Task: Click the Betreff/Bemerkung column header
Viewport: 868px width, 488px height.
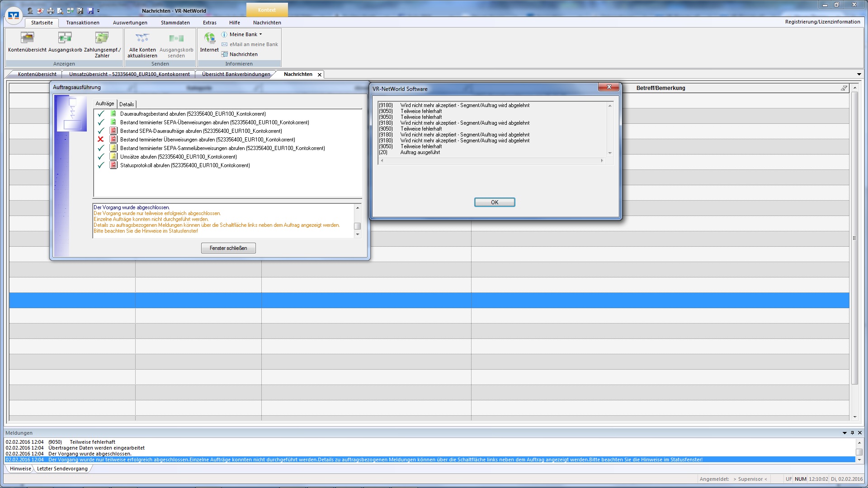Action: click(660, 88)
